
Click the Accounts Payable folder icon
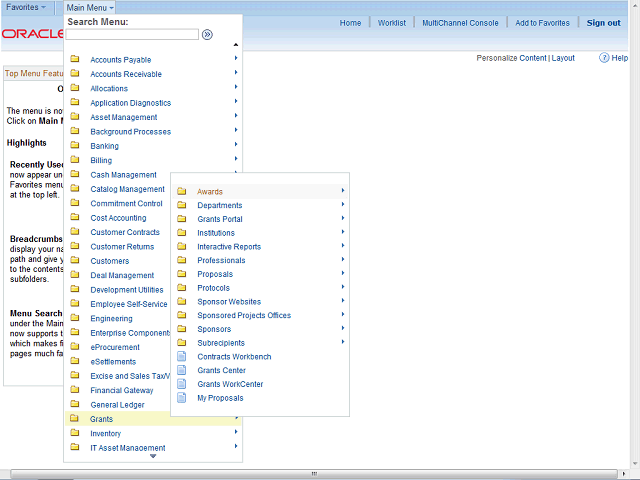(74, 60)
